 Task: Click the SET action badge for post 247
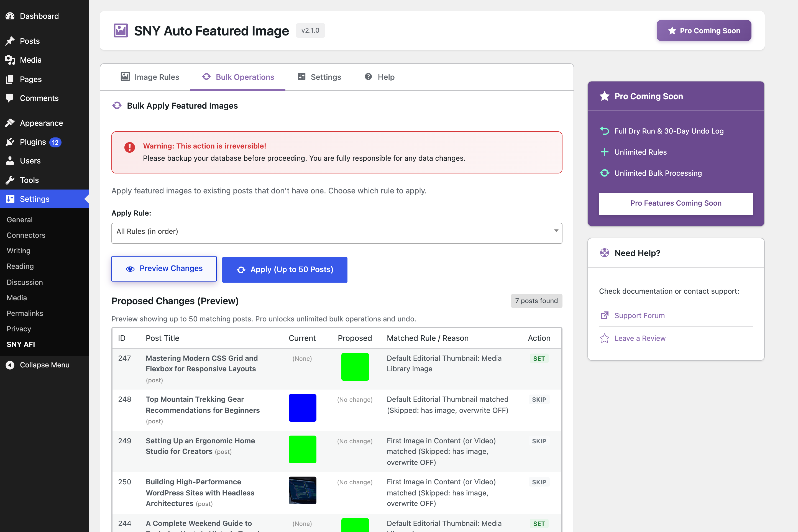pos(539,359)
